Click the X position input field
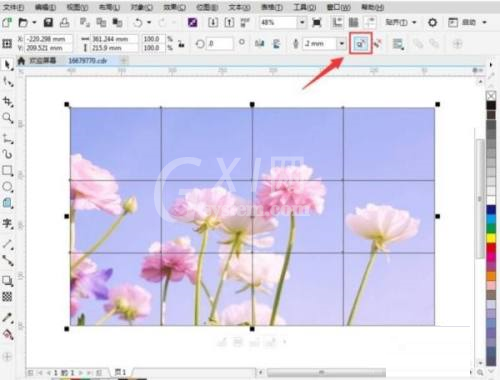Image resolution: width=500 pixels, height=380 pixels. pyautogui.click(x=48, y=39)
